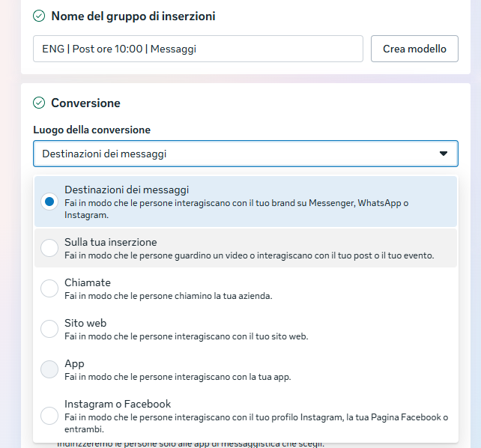Click the Conversione section heading
This screenshot has height=448, width=481.
point(85,103)
